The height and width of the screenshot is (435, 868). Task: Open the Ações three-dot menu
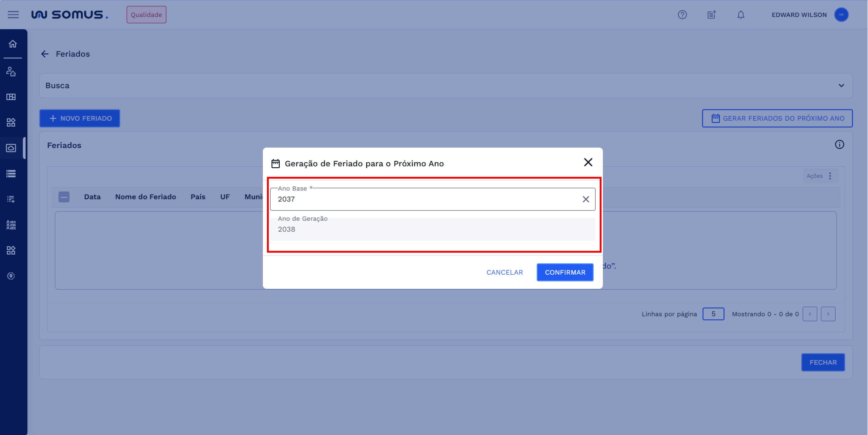[830, 176]
